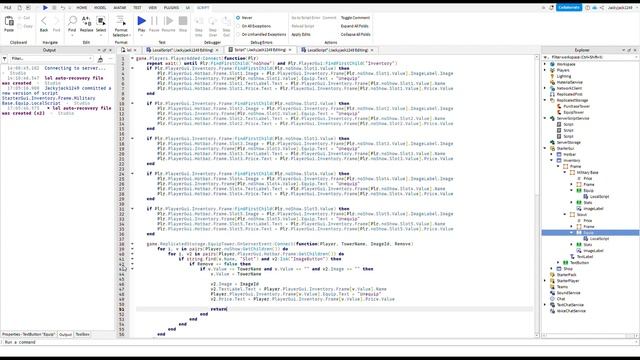Select the TextLabel item in Explorer
This screenshot has width=640, height=360.
[584, 256]
